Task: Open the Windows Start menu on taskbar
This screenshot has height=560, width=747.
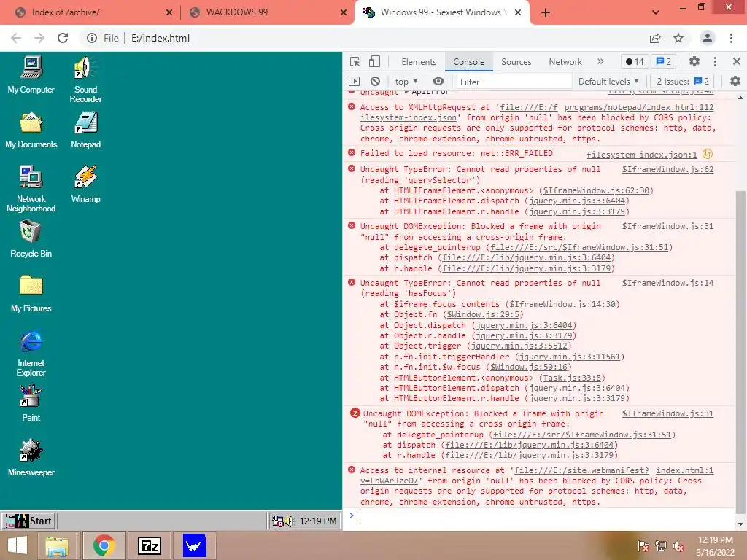Action: tap(18, 545)
